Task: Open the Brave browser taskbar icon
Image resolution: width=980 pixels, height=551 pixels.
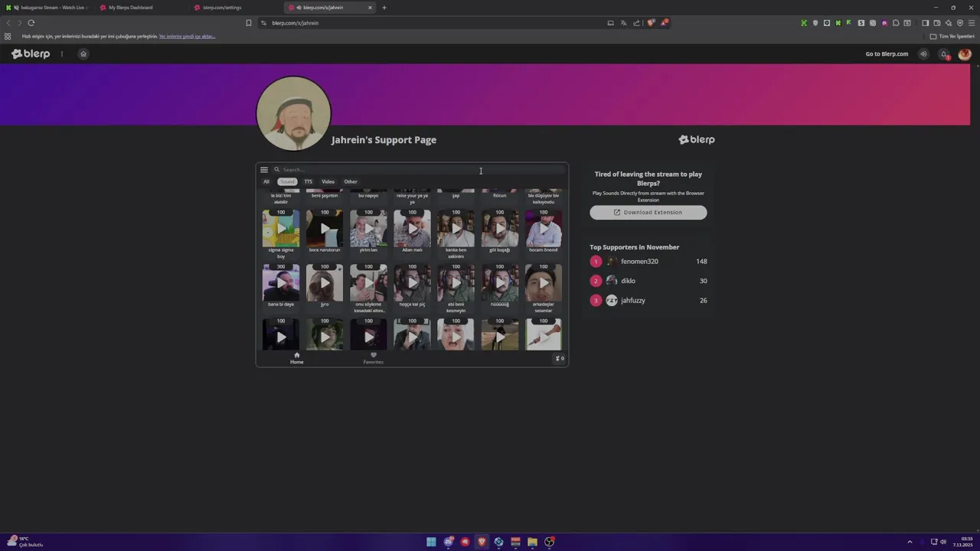Action: click(482, 542)
